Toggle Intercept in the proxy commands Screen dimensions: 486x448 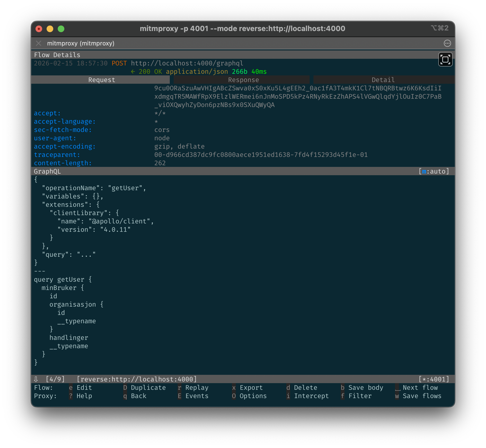pos(311,396)
